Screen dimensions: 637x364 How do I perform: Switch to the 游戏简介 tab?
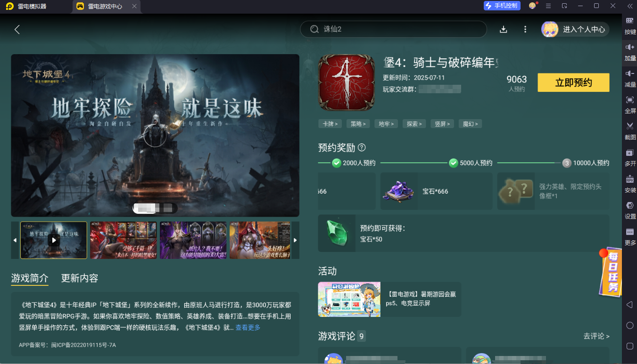(30, 278)
